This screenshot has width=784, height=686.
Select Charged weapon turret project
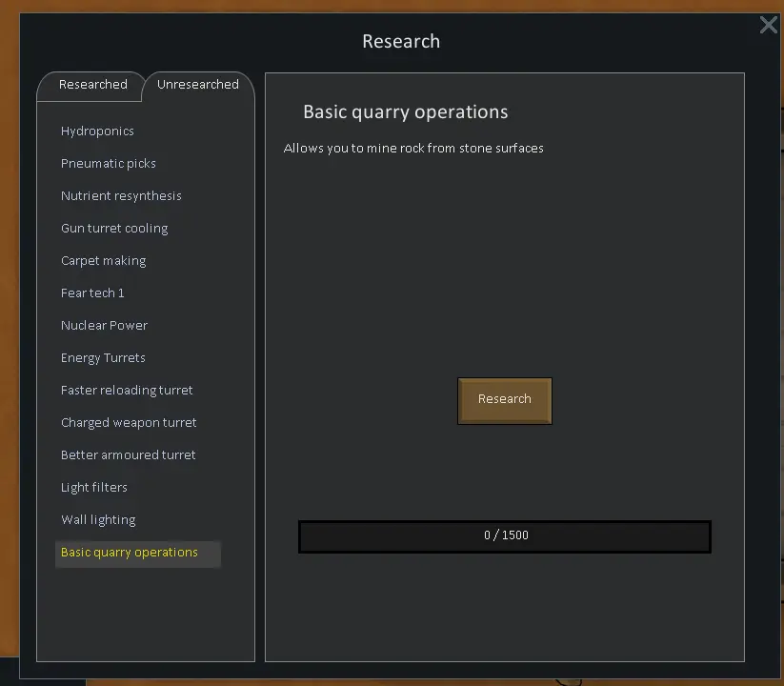(x=129, y=422)
